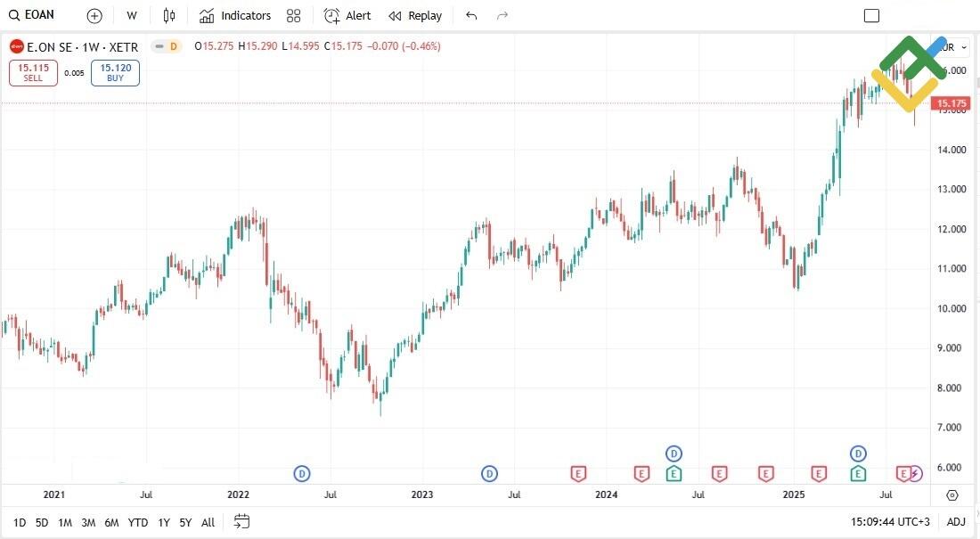Open the Indicators menu
The width and height of the screenshot is (980, 539).
234,15
